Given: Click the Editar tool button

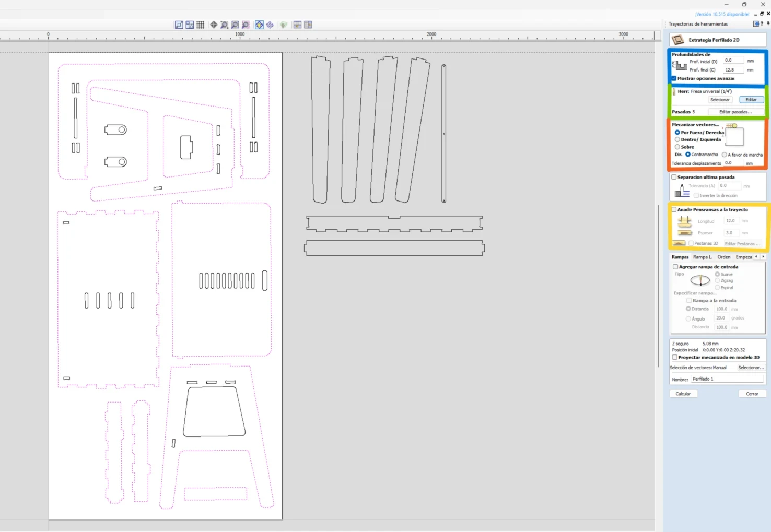Looking at the screenshot, I should point(751,100).
